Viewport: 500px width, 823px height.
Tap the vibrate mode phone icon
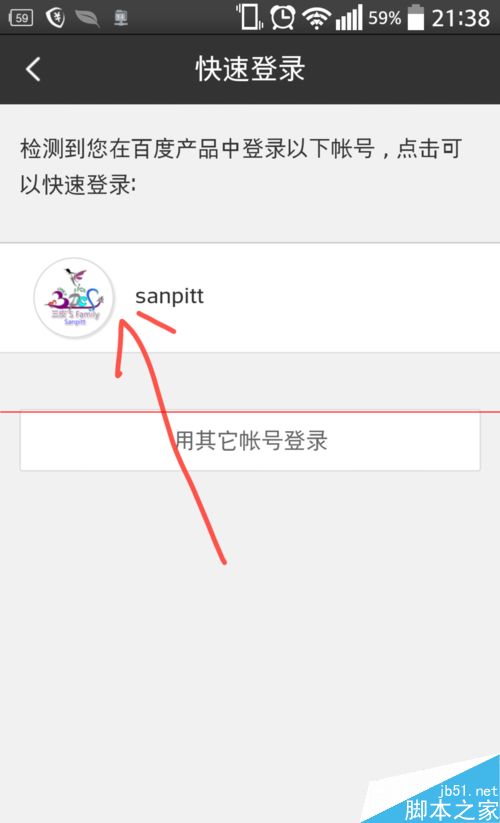[x=249, y=17]
